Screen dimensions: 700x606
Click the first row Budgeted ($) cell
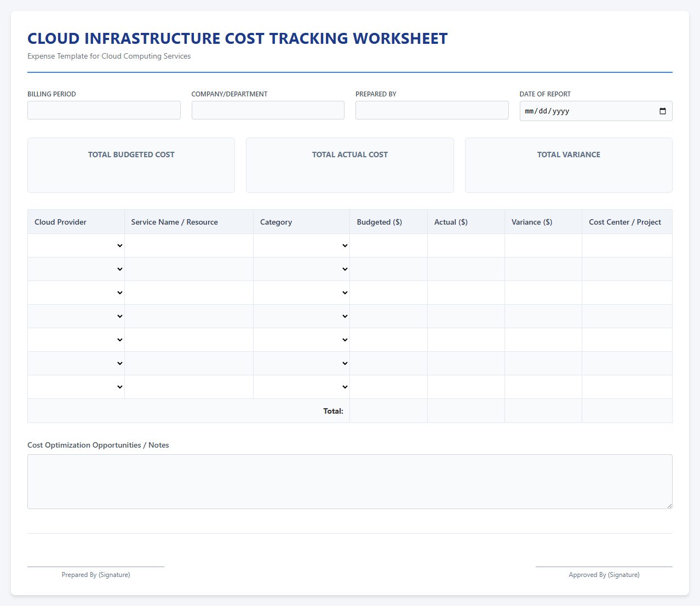[388, 245]
